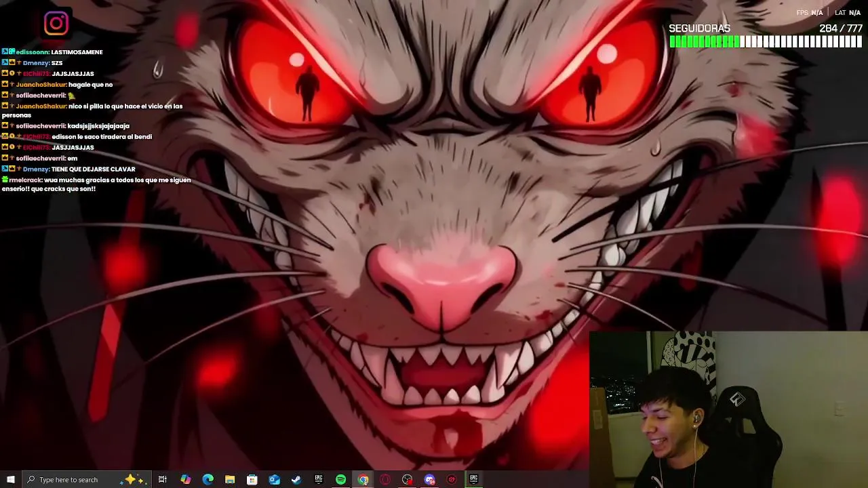This screenshot has height=488, width=868.
Task: Open File Explorer from the taskbar
Action: [x=230, y=479]
